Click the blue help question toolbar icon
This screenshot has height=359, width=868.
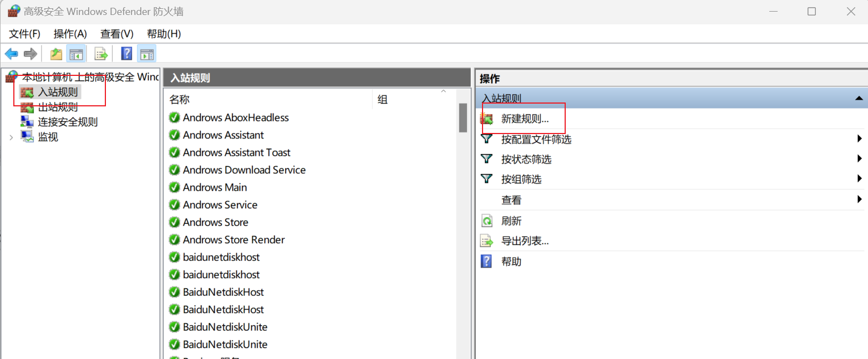[x=127, y=54]
